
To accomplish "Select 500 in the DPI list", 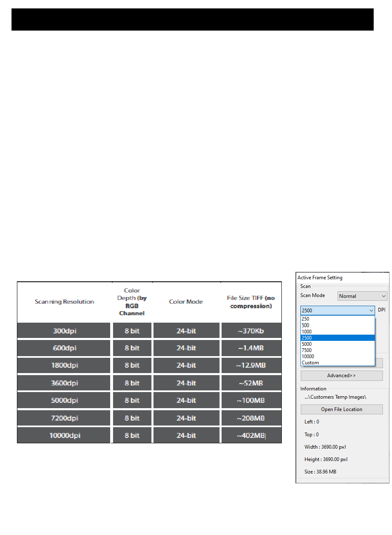I will click(x=338, y=325).
